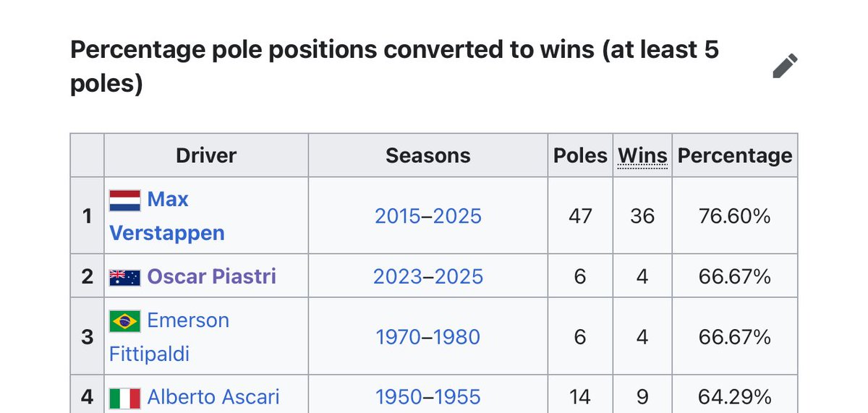Click the Percentage column header
The image size is (868, 413).
pyautogui.click(x=735, y=156)
